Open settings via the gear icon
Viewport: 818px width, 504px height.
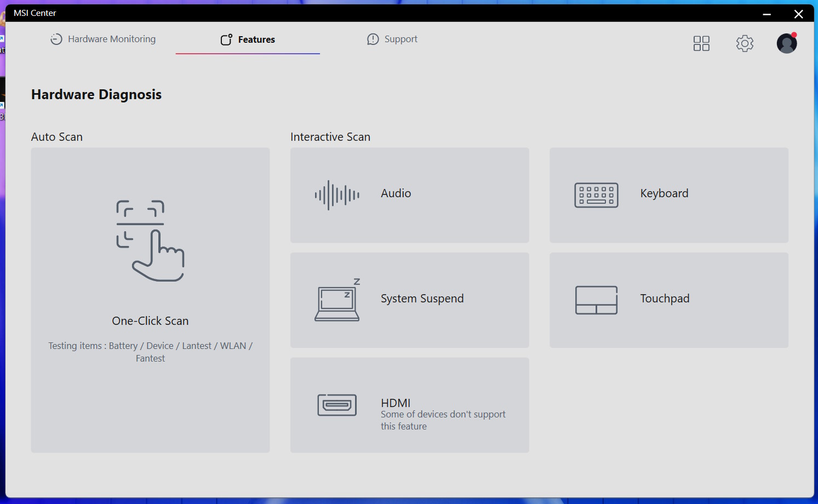pos(745,43)
